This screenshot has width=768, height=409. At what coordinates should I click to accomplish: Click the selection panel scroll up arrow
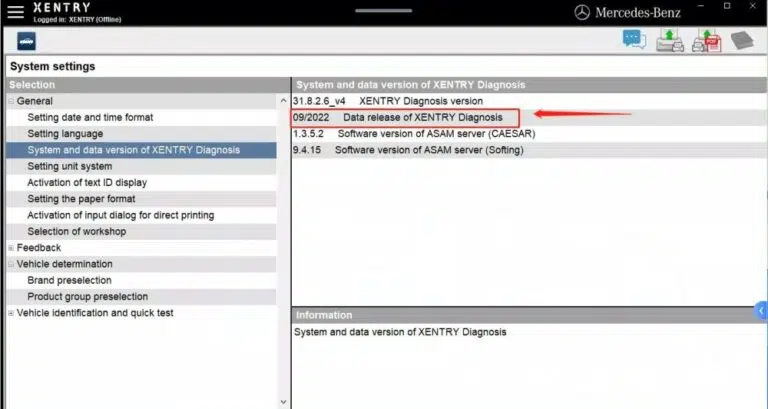click(x=283, y=102)
